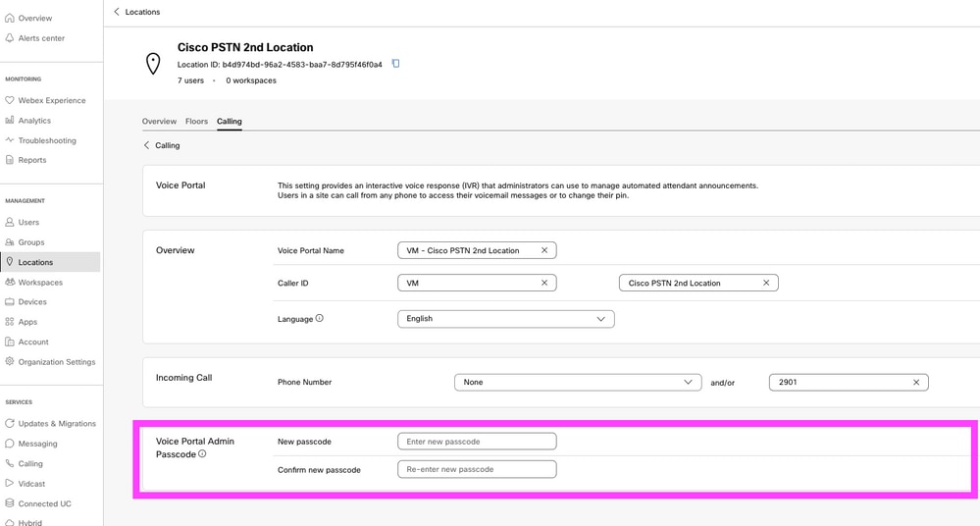The image size is (980, 526).
Task: Clear the Caller ID VM field
Action: click(x=544, y=283)
